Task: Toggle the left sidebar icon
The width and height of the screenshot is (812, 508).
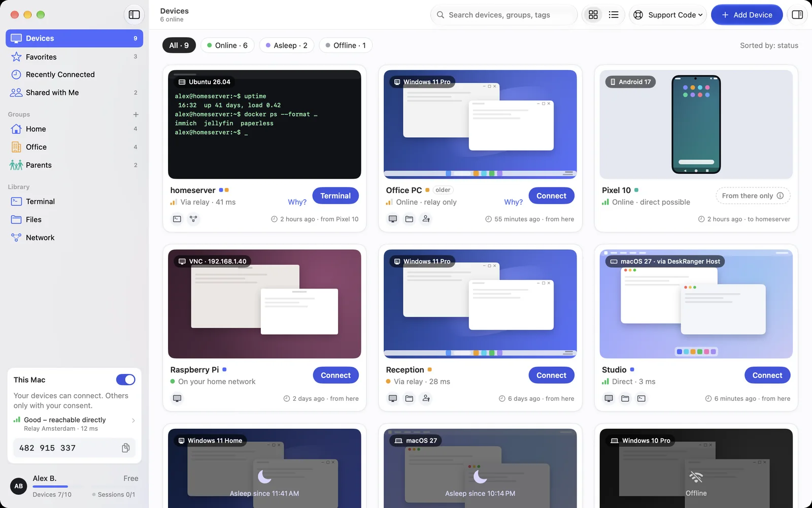Action: (x=134, y=15)
